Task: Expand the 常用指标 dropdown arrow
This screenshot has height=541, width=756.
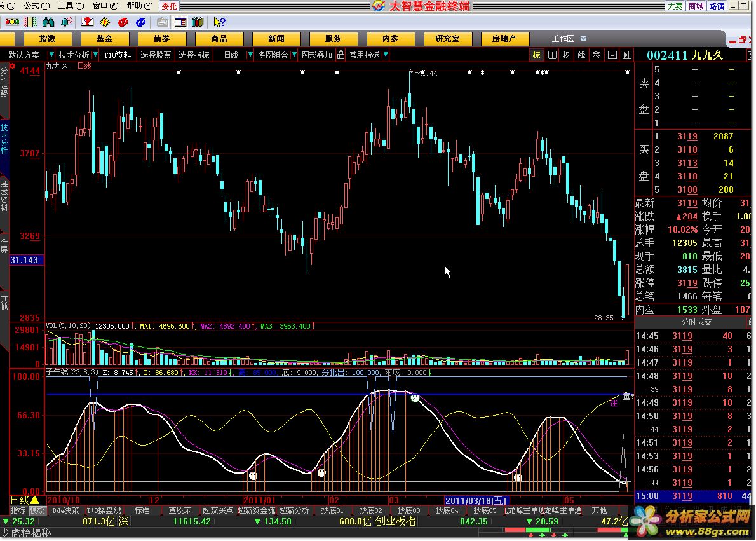Action: pyautogui.click(x=386, y=55)
